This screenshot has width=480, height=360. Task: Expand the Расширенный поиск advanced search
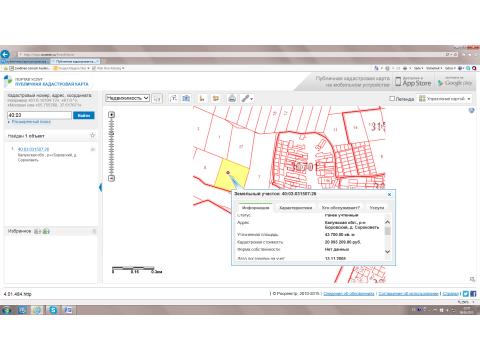pyautogui.click(x=31, y=122)
